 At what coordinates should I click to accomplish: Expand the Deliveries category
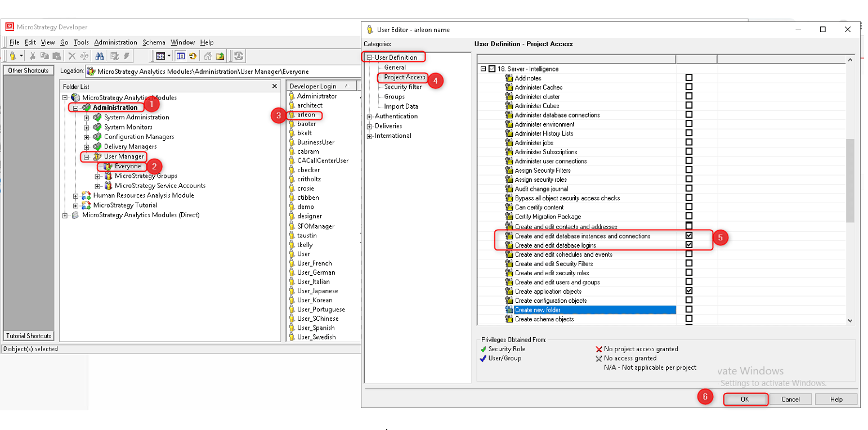370,126
